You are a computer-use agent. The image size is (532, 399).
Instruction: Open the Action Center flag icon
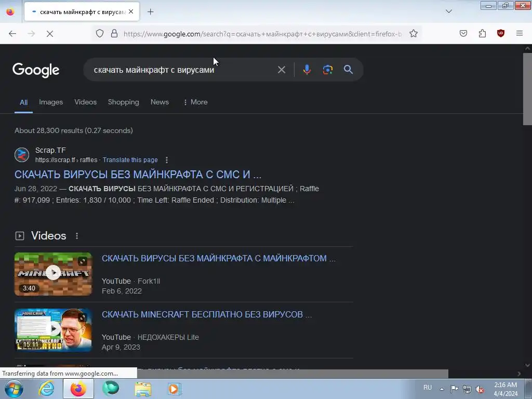point(454,389)
